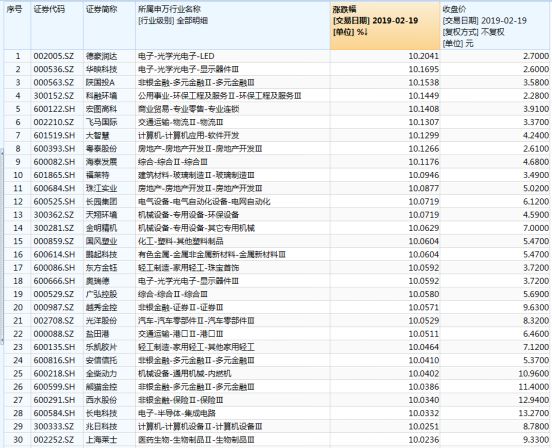Screen dimensions: 552x448
Task: Select stock code 600599.SH
Action: pos(55,387)
